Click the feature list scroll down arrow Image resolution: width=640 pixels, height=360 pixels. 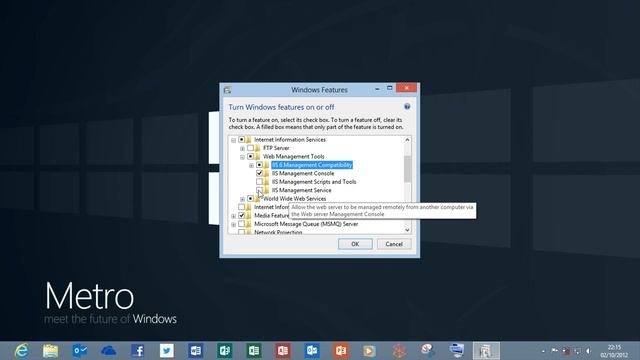pyautogui.click(x=407, y=230)
